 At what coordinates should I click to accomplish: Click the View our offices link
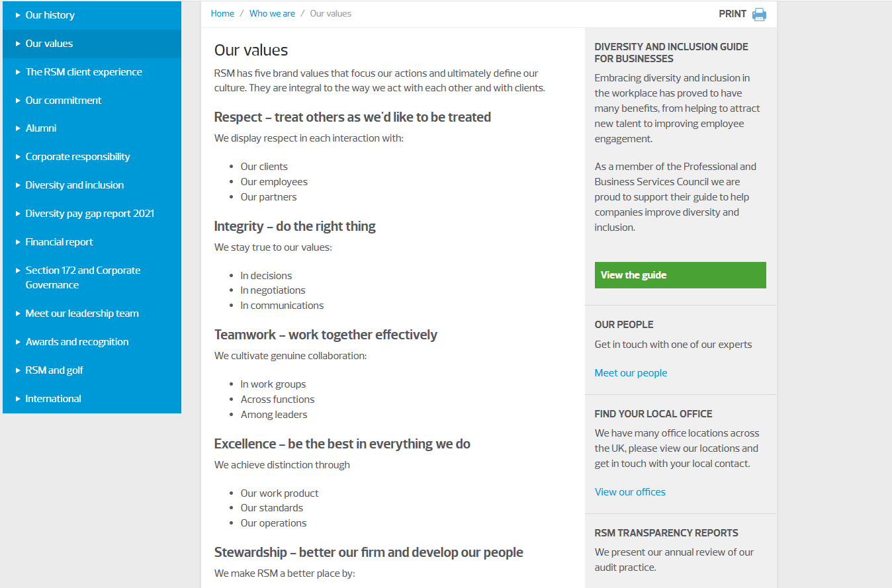point(630,492)
